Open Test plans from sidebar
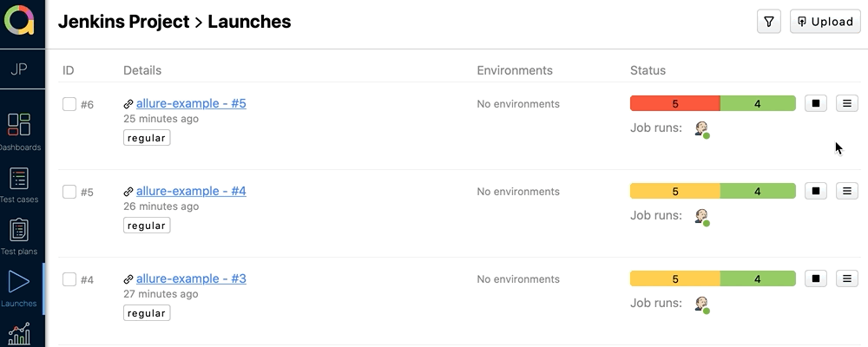868x347 pixels. [19, 236]
